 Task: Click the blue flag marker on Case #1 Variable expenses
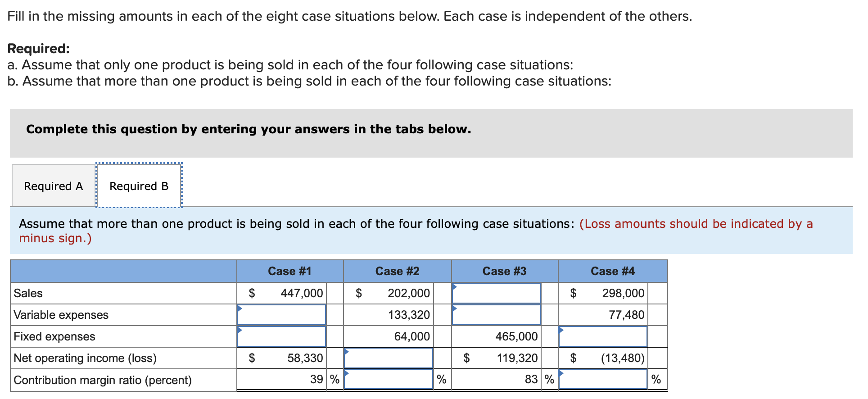point(239,308)
